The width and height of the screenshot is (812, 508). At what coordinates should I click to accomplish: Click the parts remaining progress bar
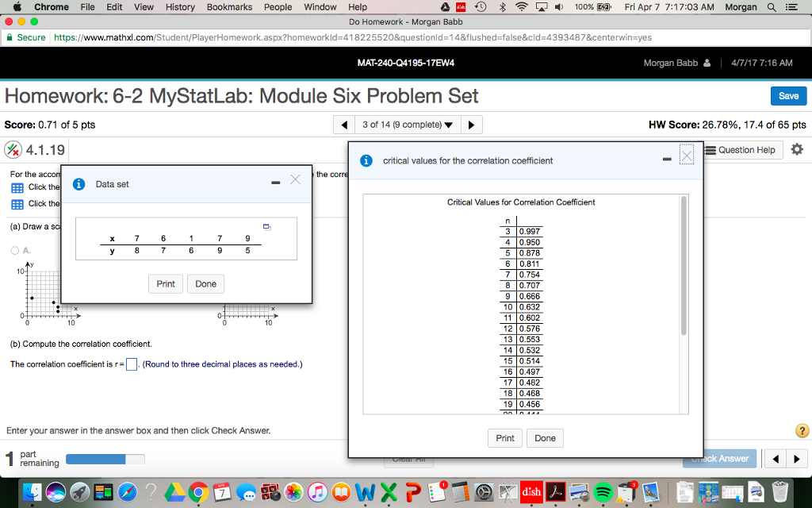(x=105, y=459)
